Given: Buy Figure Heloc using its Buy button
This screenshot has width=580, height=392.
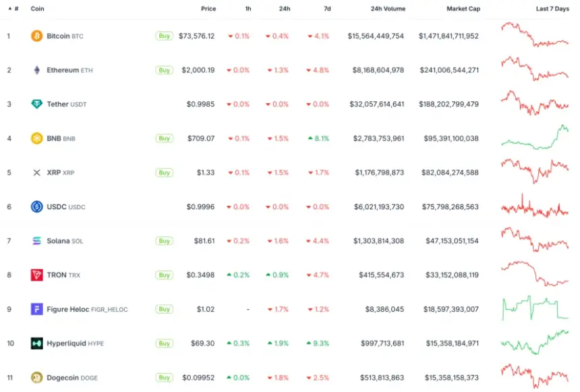Looking at the screenshot, I should (x=165, y=309).
